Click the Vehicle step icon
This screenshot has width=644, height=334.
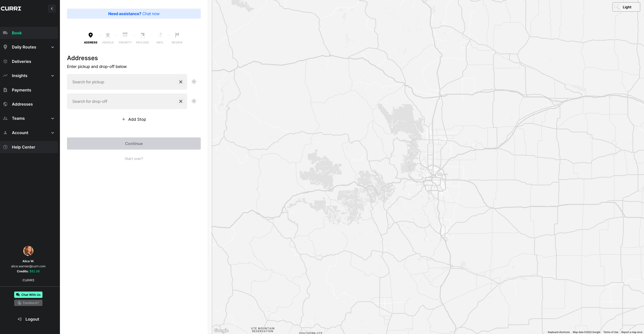tap(108, 35)
